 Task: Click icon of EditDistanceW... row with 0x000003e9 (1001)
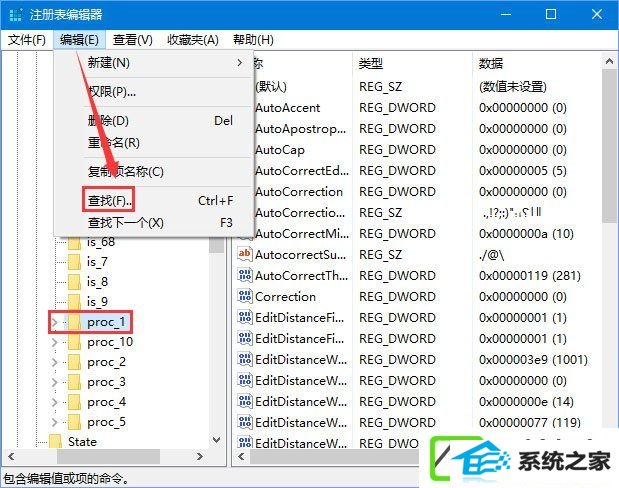(x=244, y=359)
